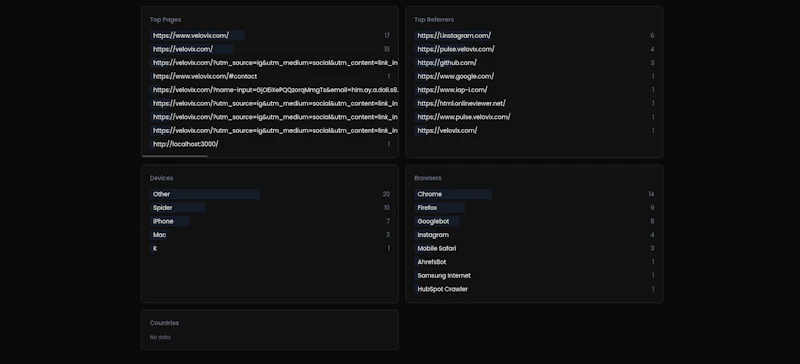This screenshot has width=800, height=364.
Task: Click the count 15 in Top Pages
Action: tap(387, 50)
